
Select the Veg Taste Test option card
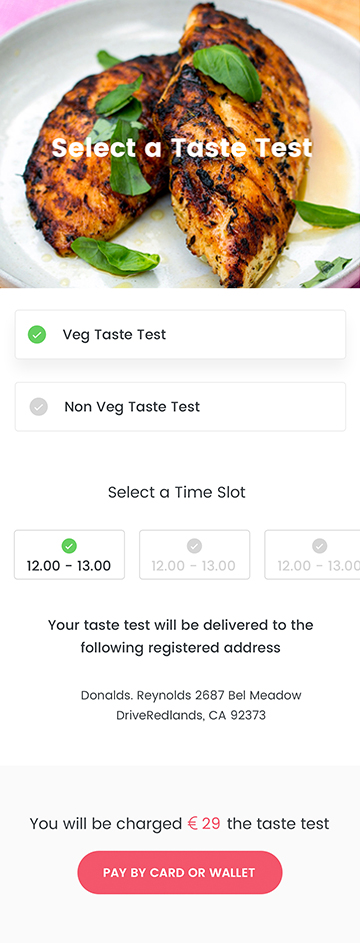pos(180,334)
